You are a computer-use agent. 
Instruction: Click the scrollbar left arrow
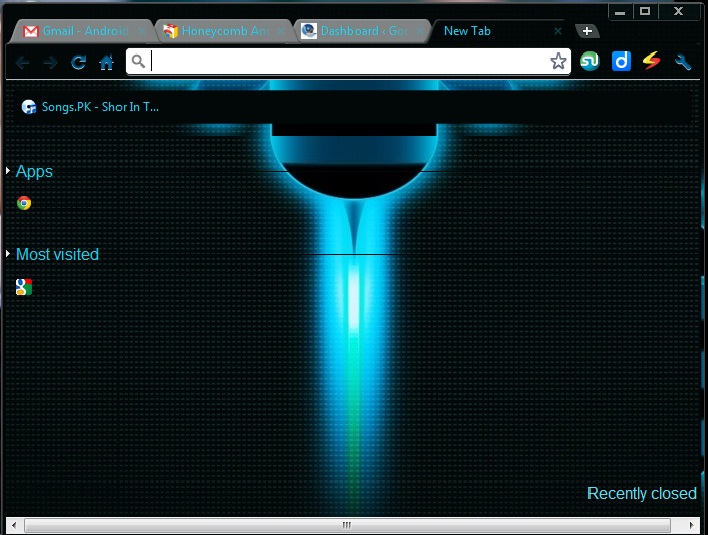point(14,525)
